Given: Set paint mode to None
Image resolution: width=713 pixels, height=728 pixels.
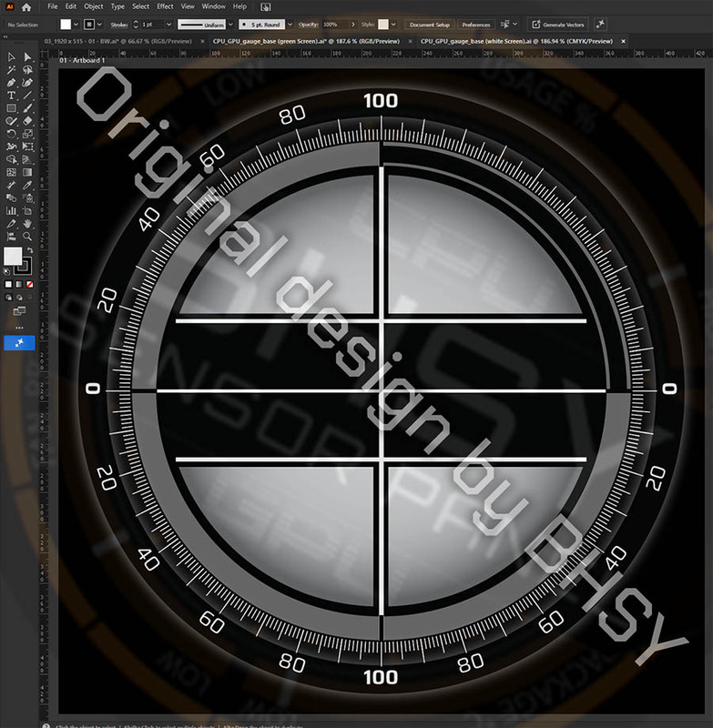Looking at the screenshot, I should 30,284.
